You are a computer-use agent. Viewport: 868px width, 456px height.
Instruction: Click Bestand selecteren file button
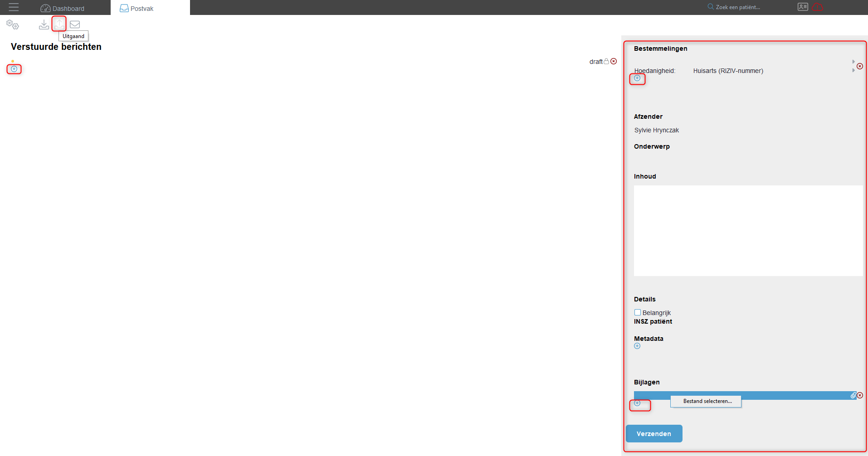click(706, 401)
